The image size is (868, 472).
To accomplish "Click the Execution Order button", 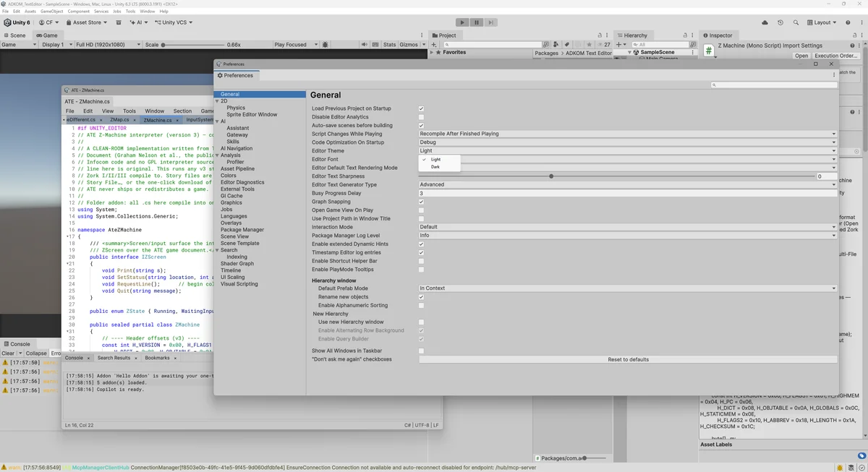I will click(836, 56).
